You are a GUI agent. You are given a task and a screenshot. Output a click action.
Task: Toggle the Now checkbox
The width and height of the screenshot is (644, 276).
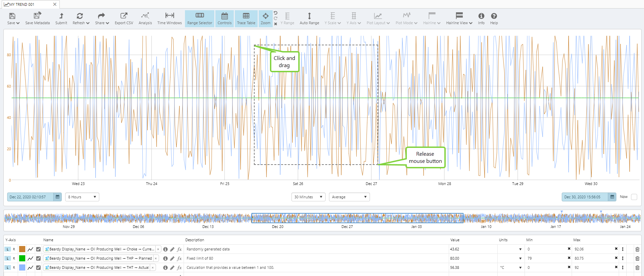tap(634, 197)
